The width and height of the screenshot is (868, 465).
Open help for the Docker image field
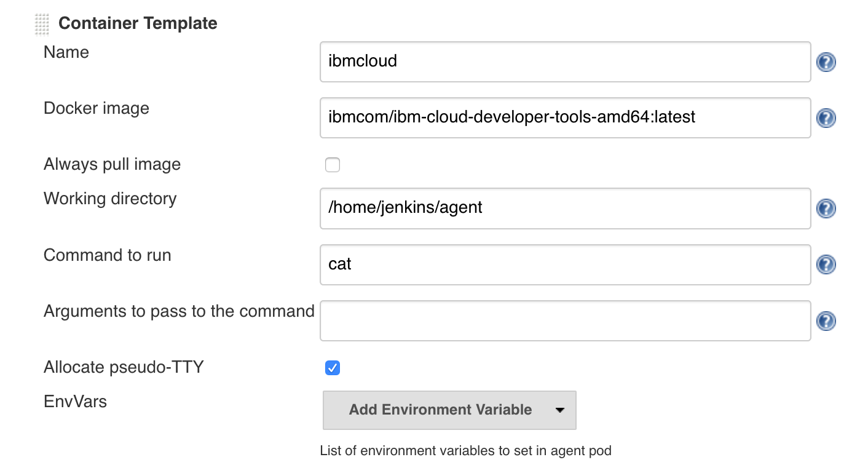[x=826, y=118]
